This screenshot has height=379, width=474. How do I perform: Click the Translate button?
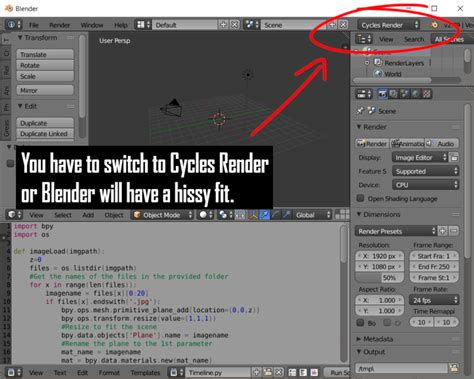pos(45,54)
